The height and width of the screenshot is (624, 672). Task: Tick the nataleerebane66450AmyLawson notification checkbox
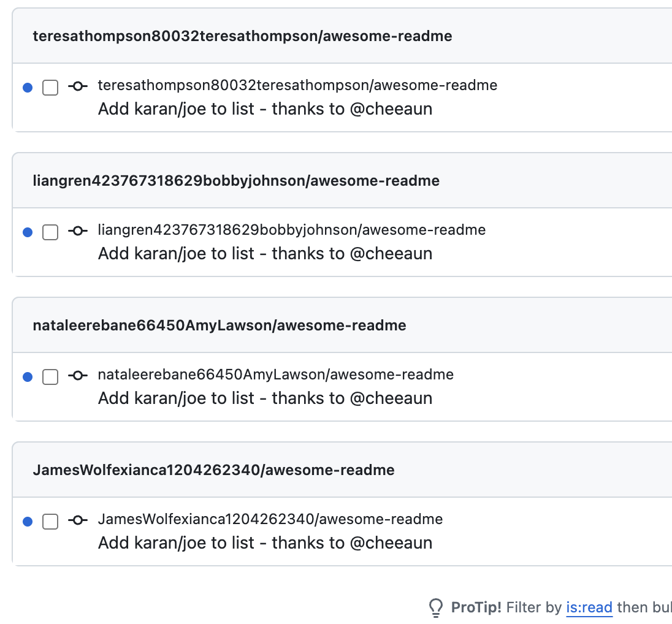pos(50,377)
